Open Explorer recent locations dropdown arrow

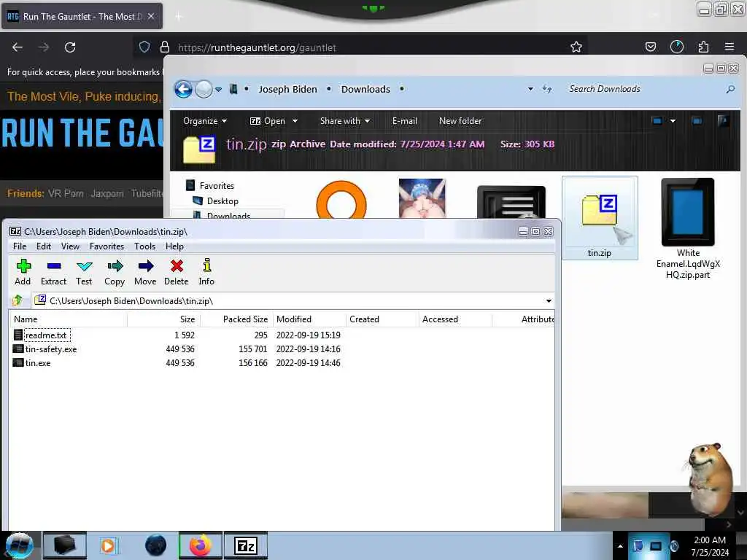218,89
